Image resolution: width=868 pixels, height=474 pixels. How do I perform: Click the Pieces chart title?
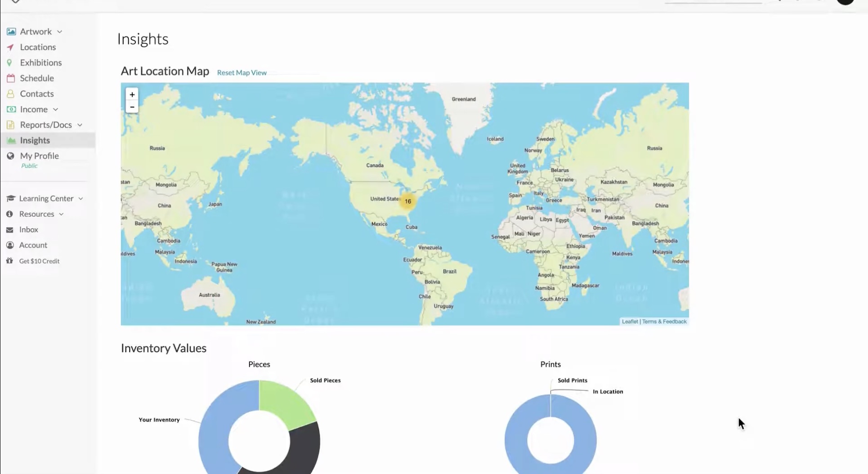coord(259,364)
